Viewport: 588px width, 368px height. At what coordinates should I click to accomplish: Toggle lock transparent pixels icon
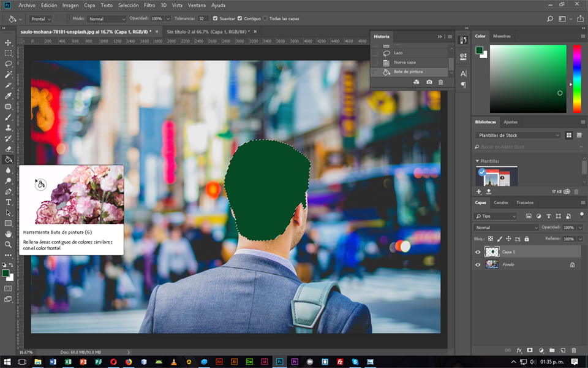pyautogui.click(x=491, y=239)
